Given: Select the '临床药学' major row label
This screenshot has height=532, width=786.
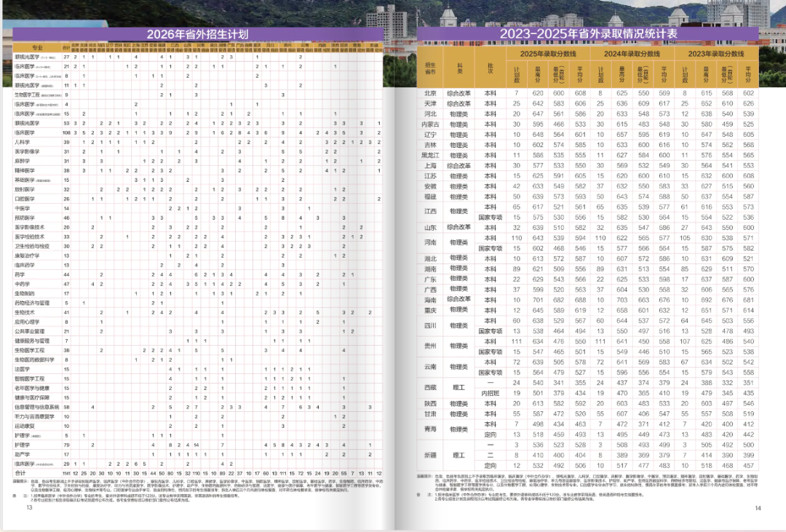Looking at the screenshot, I should pos(25,265).
